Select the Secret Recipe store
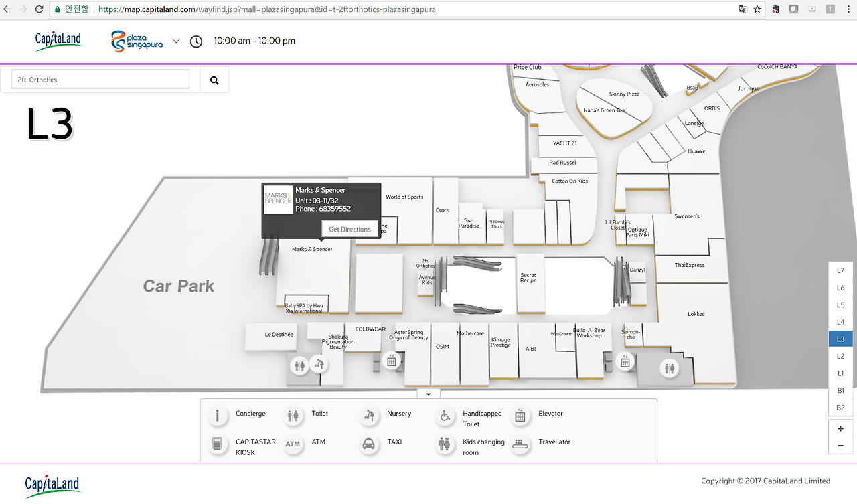Screen dimensions: 857x504 pos(528,278)
